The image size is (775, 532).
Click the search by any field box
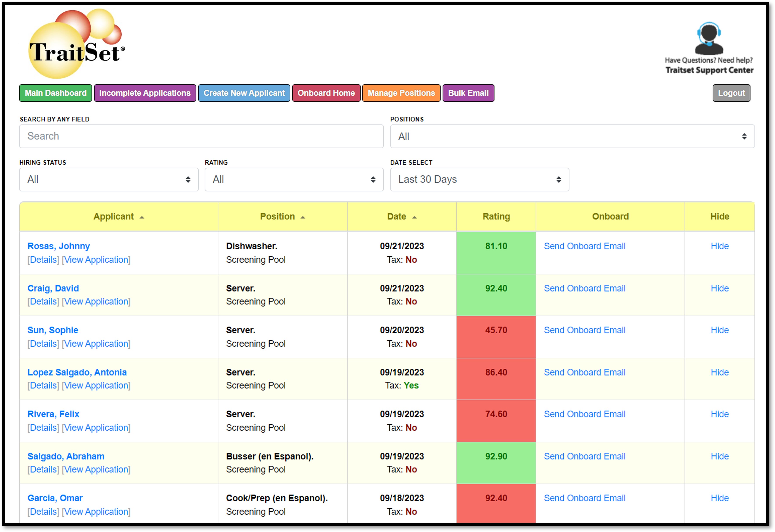(201, 137)
